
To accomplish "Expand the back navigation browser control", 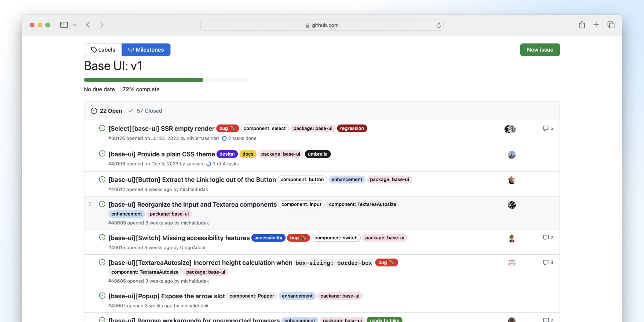I will tap(87, 25).
